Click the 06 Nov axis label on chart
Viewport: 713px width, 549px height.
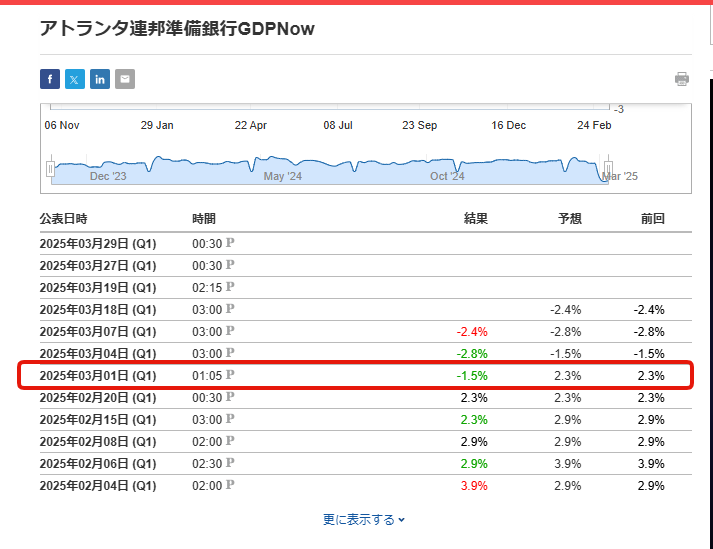(62, 125)
